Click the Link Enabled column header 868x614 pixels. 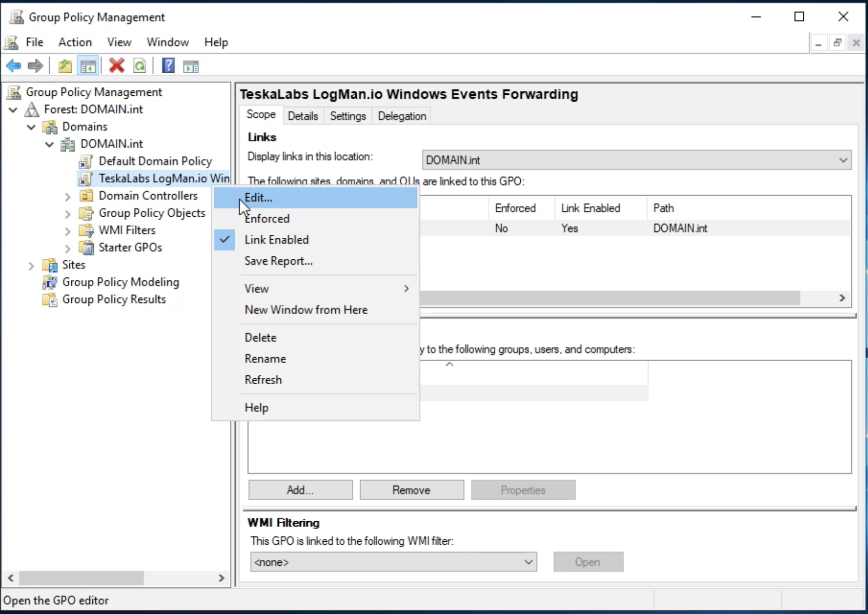point(601,208)
